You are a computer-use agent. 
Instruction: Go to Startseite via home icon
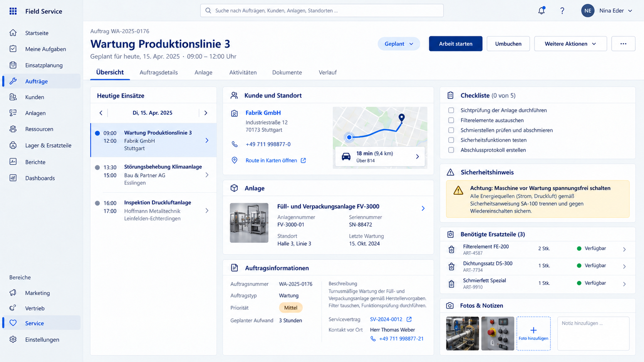click(13, 33)
